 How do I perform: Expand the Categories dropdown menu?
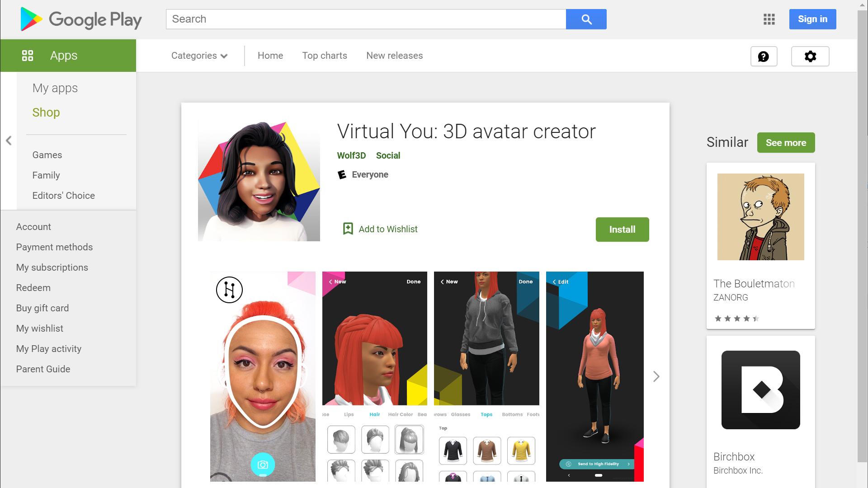(200, 56)
